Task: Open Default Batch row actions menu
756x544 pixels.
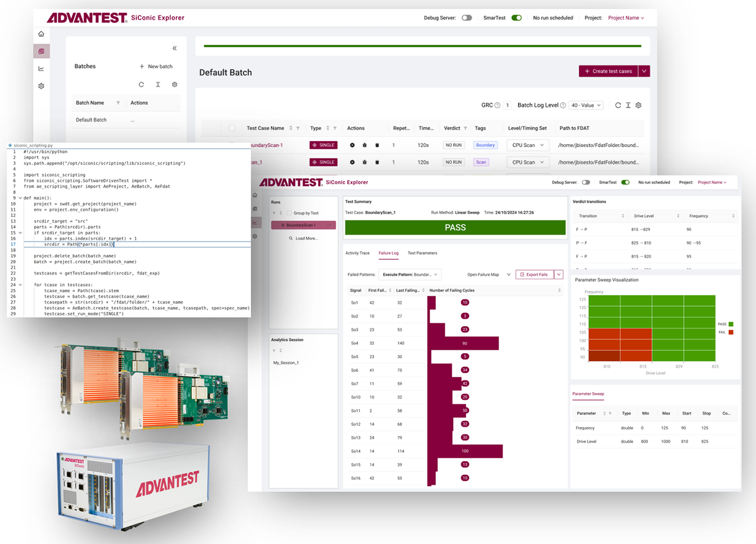Action: point(132,120)
